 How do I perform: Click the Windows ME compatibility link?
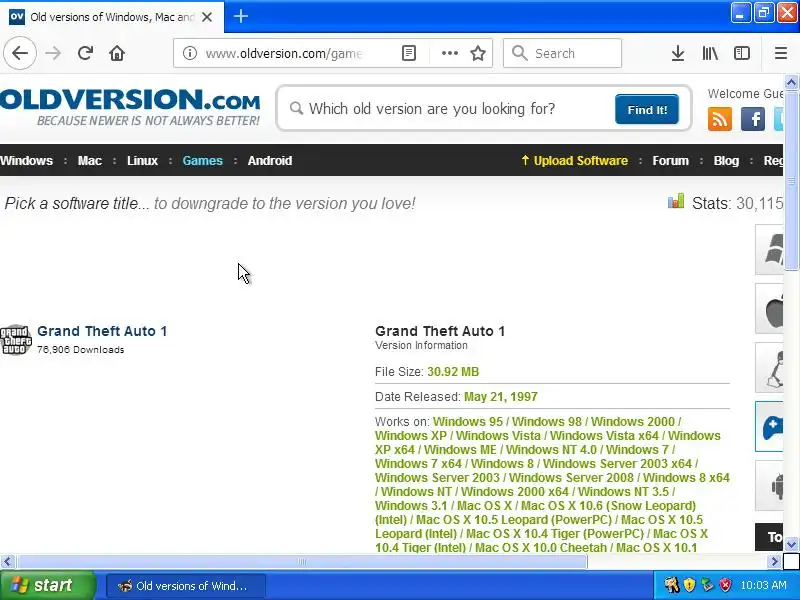pyautogui.click(x=460, y=449)
